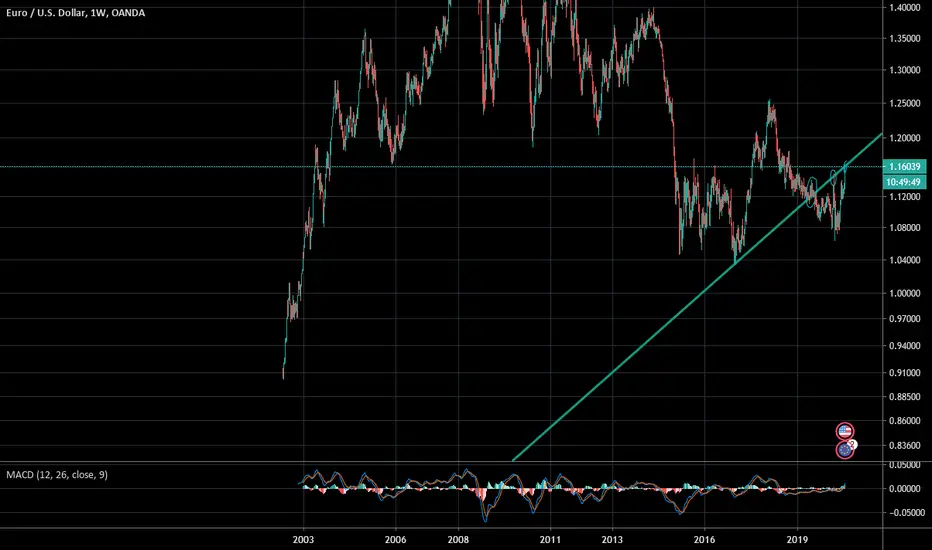The width and height of the screenshot is (932, 550).
Task: Click the 1.04000 price scale label
Action: click(905, 260)
